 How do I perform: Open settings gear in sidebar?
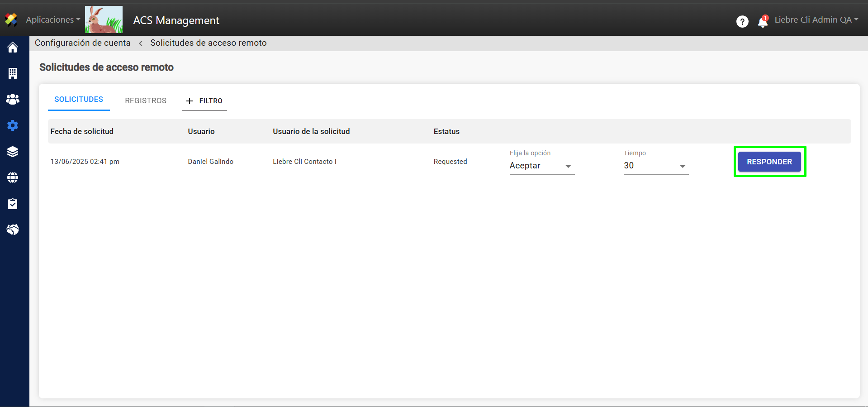13,125
